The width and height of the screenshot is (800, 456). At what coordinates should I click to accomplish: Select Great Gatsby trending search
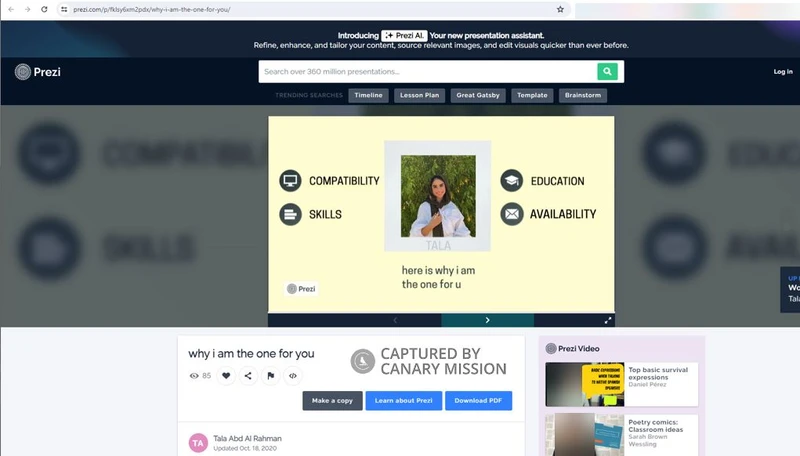(478, 95)
